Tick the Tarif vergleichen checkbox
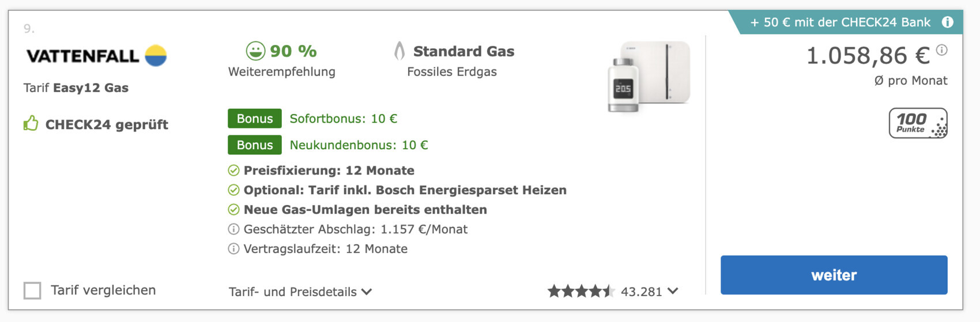Screen dimensions: 980x322 tap(32, 290)
